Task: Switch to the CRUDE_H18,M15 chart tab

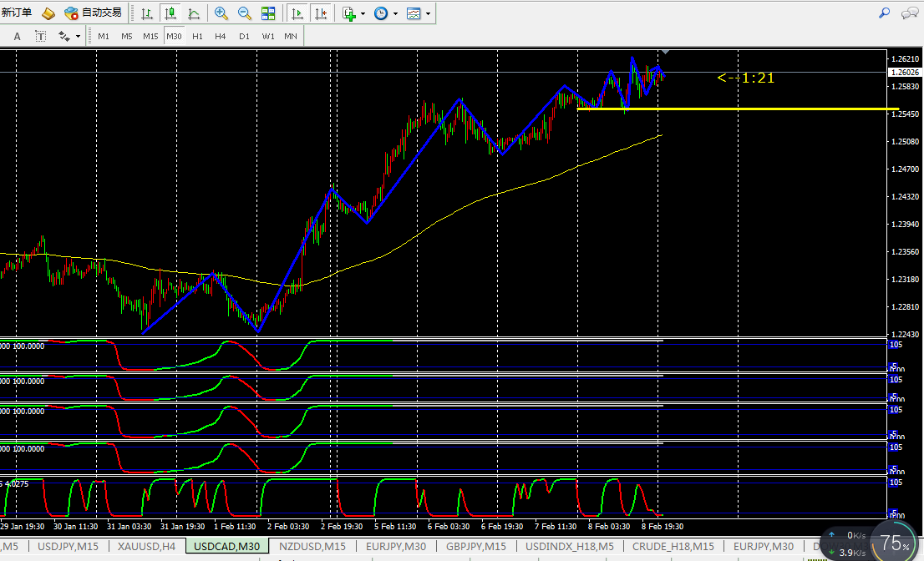Action: tap(673, 546)
